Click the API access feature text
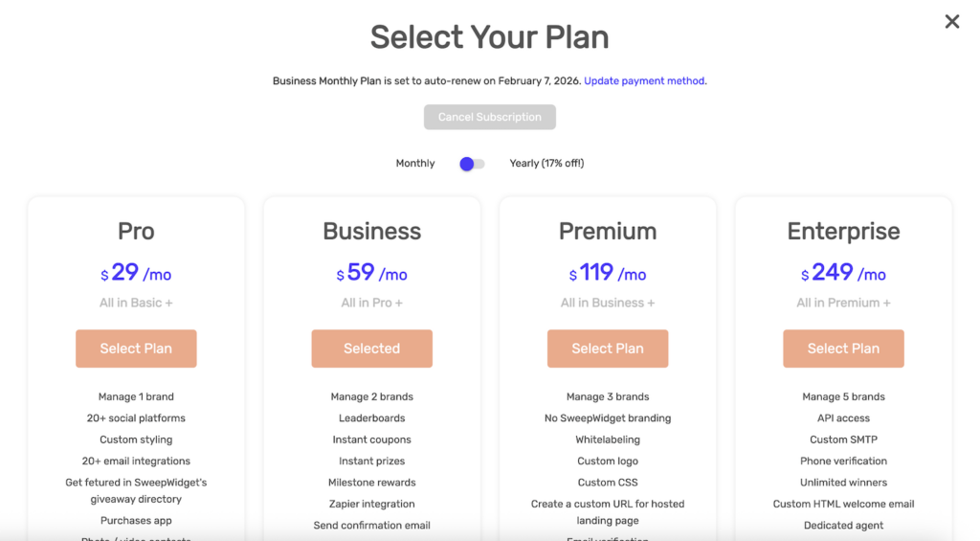Screen dimensions: 980x541 [x=843, y=418]
